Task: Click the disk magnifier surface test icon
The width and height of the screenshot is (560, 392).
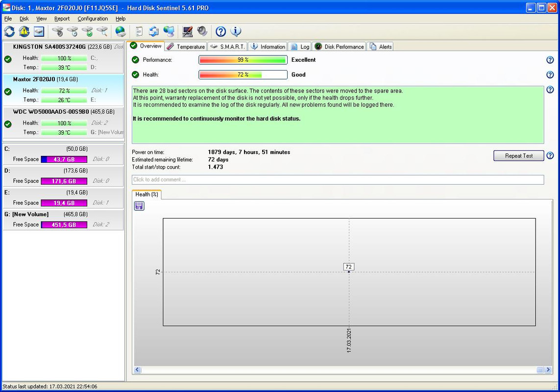Action: 102,31
